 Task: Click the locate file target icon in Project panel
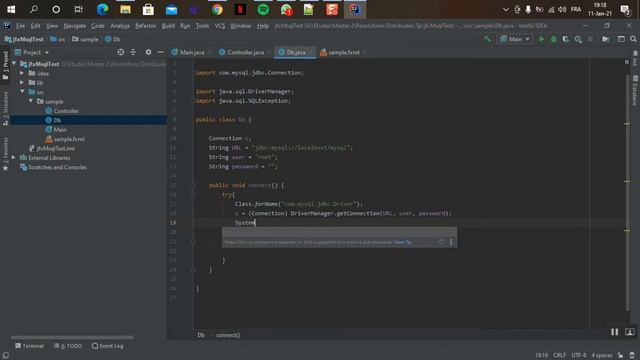click(x=121, y=52)
